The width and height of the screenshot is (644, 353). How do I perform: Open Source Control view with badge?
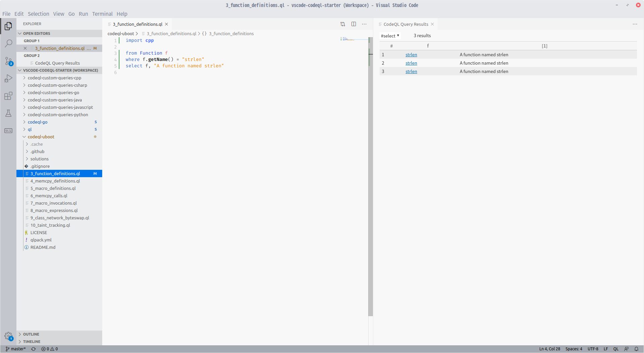(8, 61)
